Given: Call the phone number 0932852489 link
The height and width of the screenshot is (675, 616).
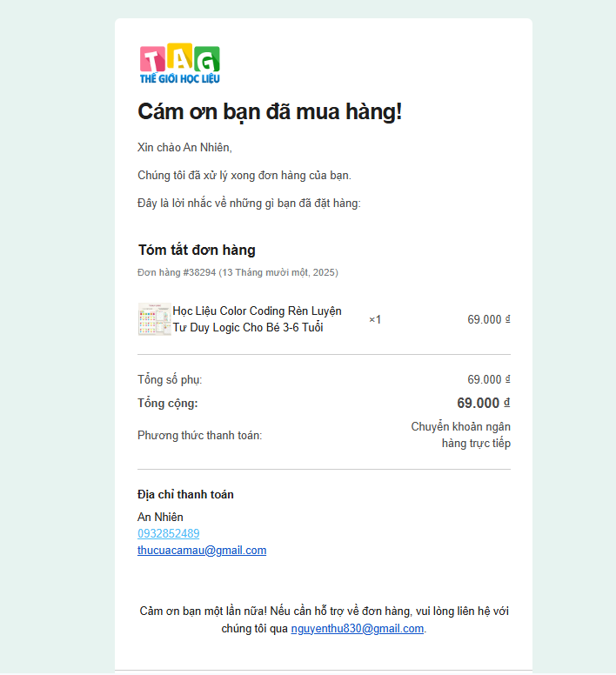Looking at the screenshot, I should (x=168, y=533).
